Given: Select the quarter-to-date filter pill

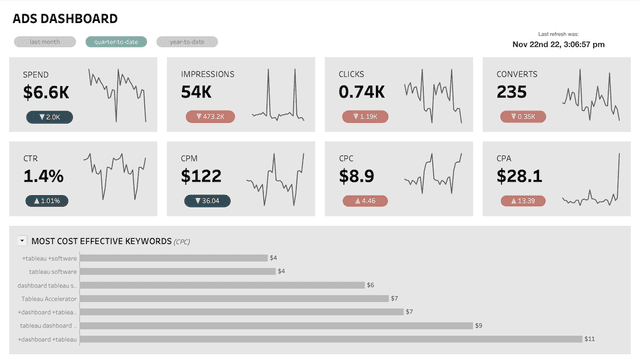Looking at the screenshot, I should [116, 42].
